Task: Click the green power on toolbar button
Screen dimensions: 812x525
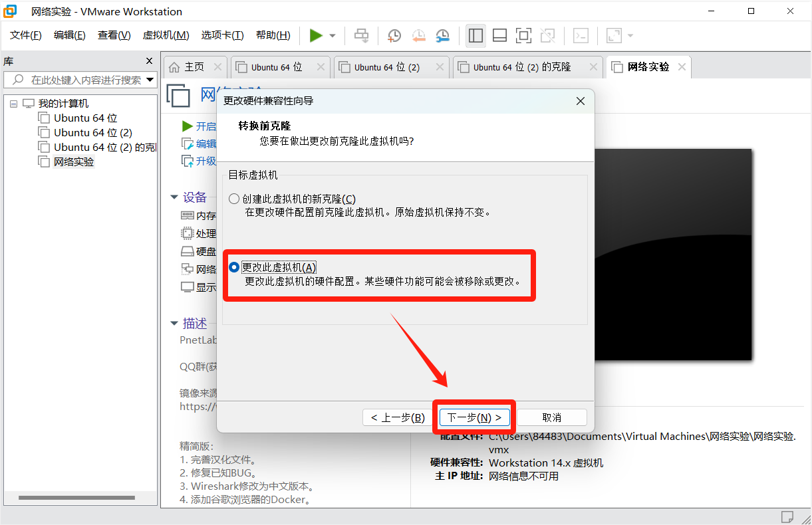Action: (x=316, y=36)
